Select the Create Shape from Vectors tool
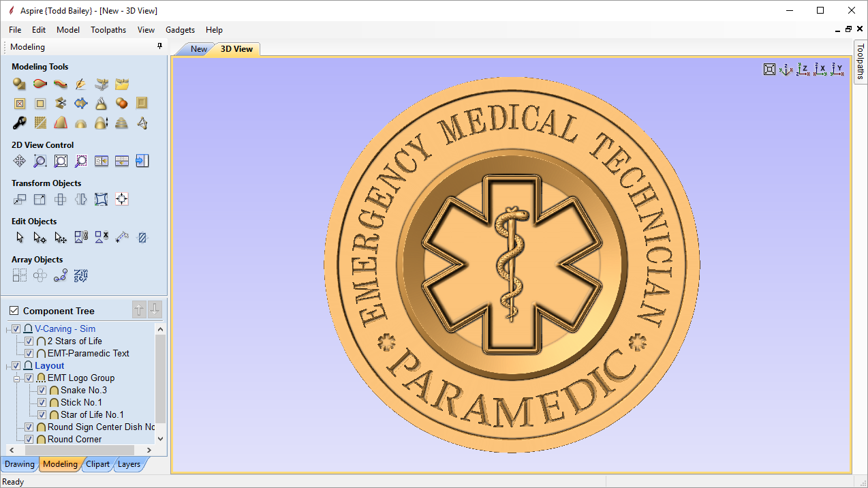868x488 pixels. (20, 84)
